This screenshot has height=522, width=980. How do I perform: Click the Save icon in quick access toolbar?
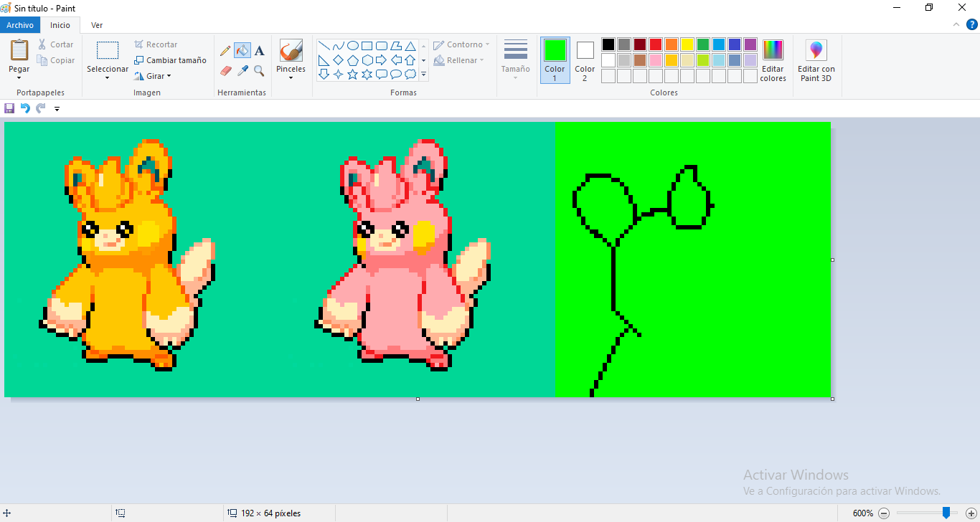coord(9,108)
